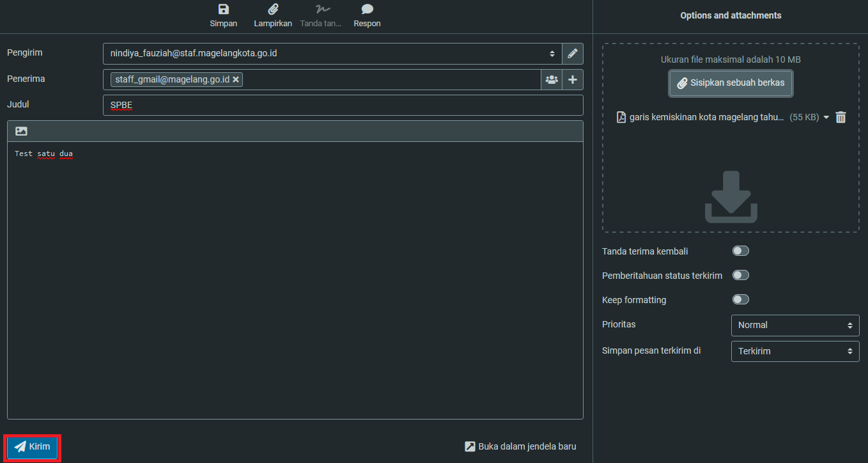
Task: Enable Tanda terima kembali toggle
Action: [x=740, y=251]
